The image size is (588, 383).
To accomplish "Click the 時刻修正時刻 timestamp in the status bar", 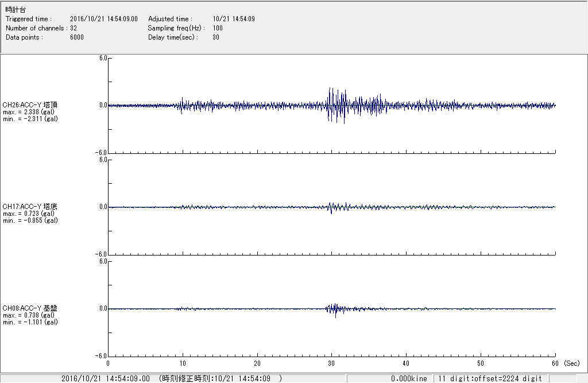I will (x=220, y=378).
